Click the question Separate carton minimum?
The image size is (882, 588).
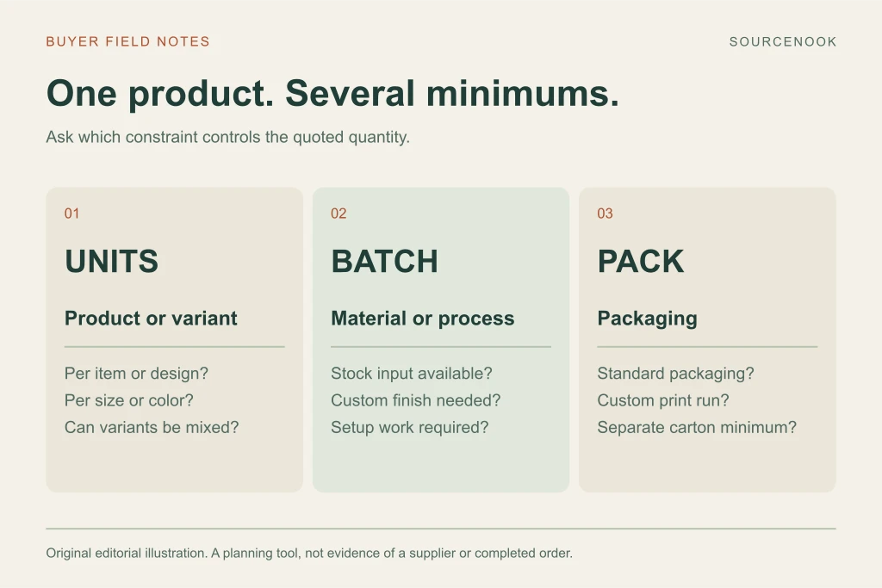coord(697,428)
